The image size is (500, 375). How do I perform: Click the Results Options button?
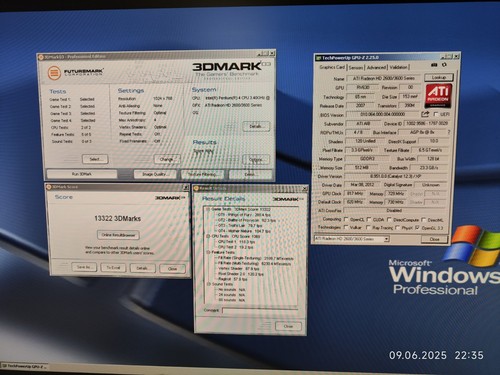(x=256, y=160)
